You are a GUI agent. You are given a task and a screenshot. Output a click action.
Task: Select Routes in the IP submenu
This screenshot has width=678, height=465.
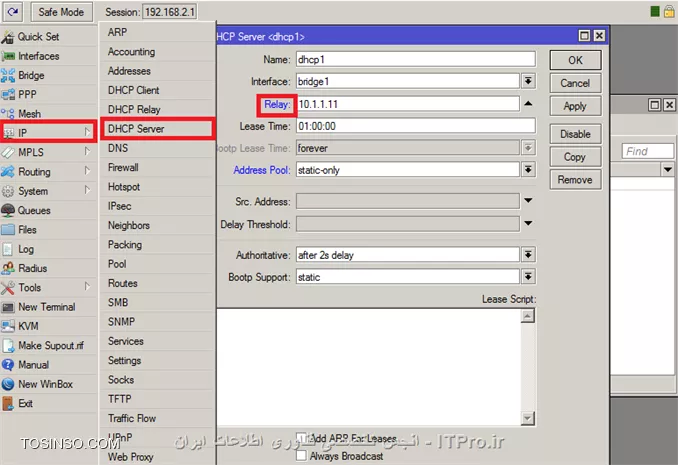click(158, 283)
